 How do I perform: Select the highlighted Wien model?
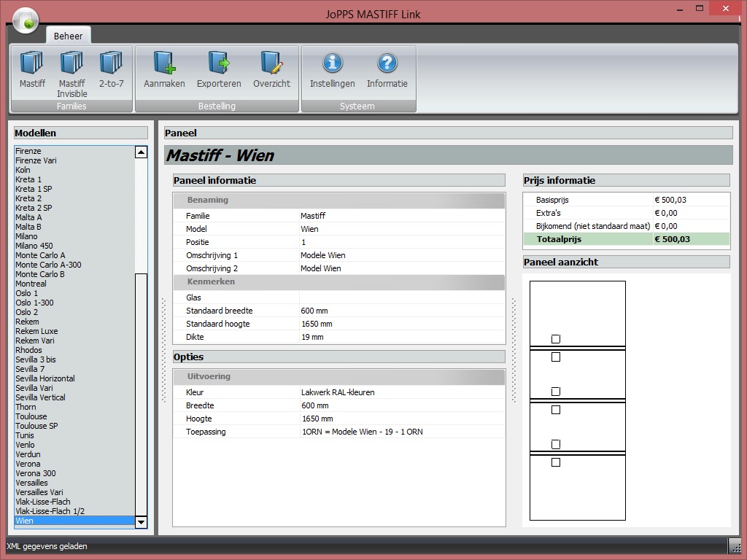[74, 521]
